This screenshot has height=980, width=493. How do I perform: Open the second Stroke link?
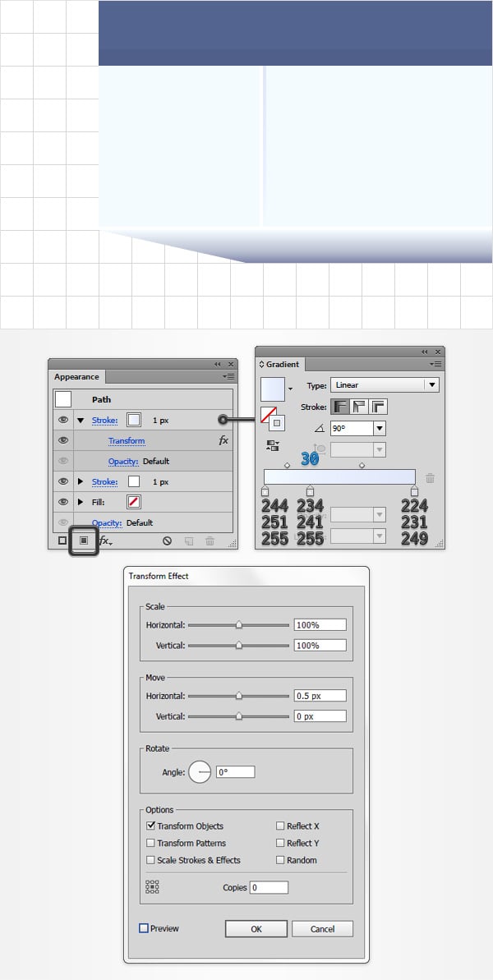pyautogui.click(x=105, y=482)
